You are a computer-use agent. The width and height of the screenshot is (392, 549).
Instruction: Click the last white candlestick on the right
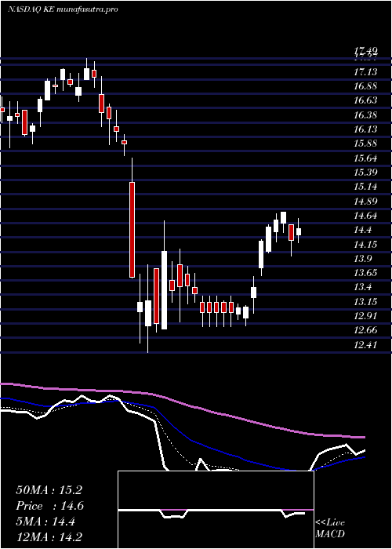pos(299,232)
